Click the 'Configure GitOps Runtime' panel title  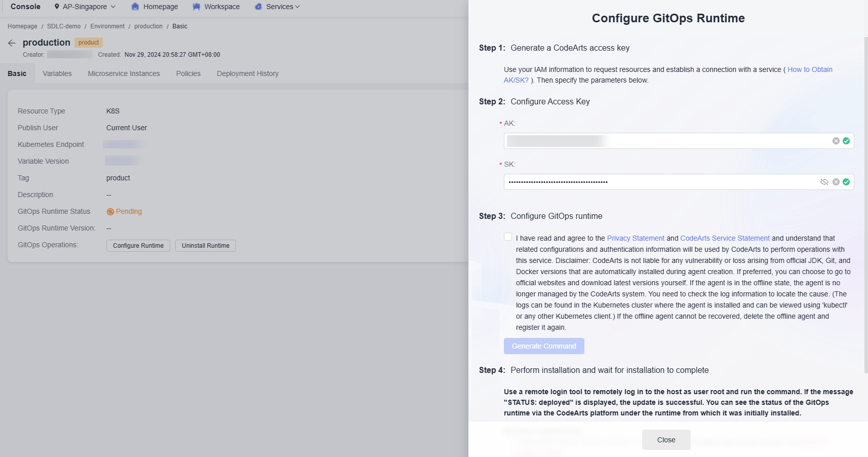(x=668, y=18)
